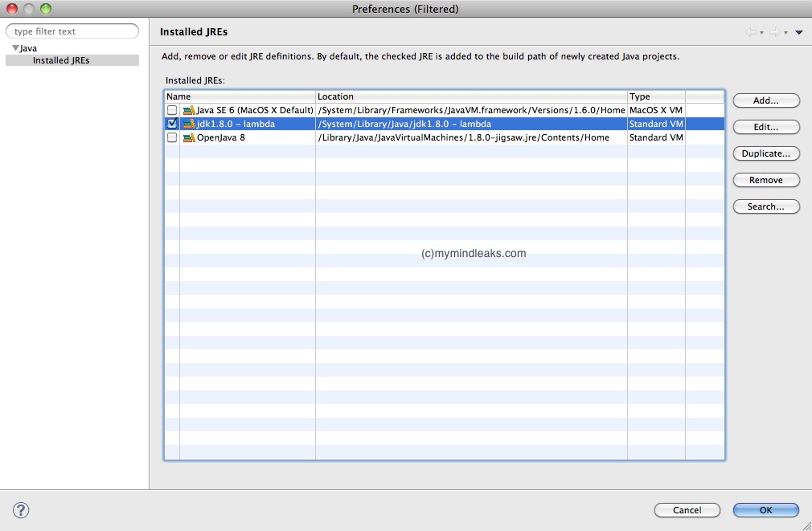Sort by the Type column header
The width and height of the screenshot is (812, 531).
tap(656, 96)
